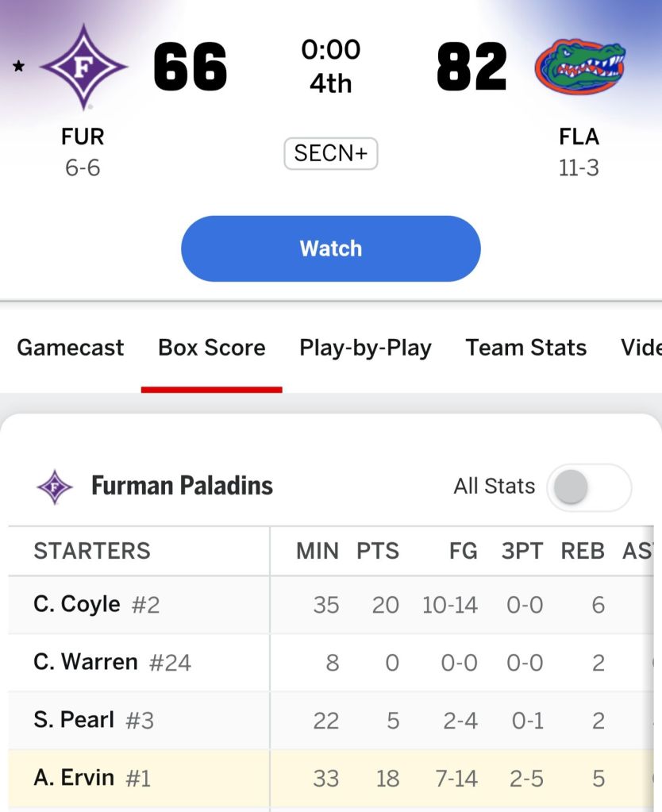Tap the PTS column header
This screenshot has height=812, width=662.
[x=378, y=551]
